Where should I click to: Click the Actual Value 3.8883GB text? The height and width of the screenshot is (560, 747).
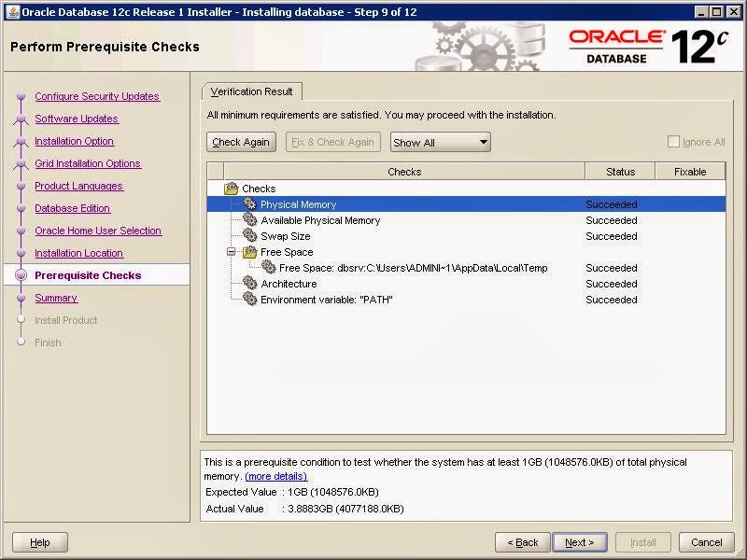345,509
